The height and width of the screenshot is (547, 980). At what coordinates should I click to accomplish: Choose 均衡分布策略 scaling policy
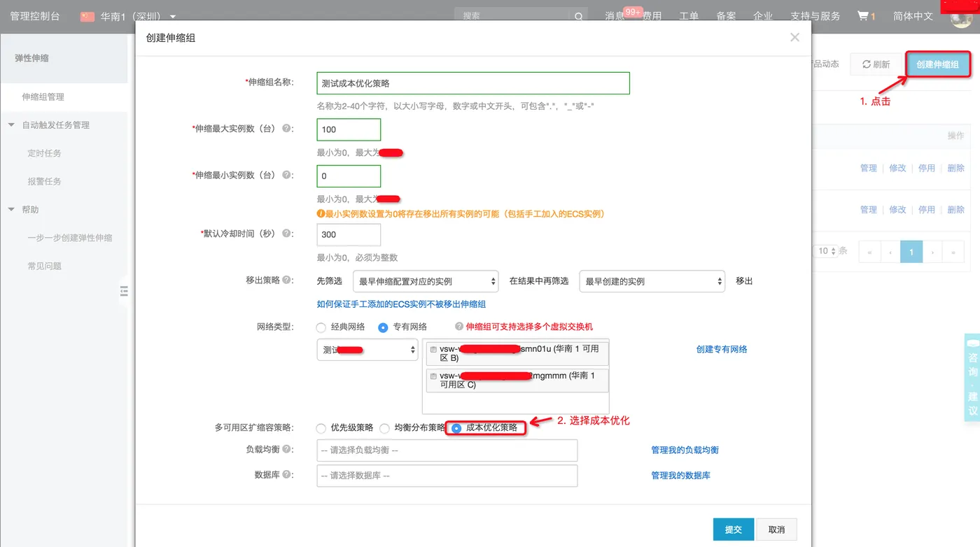(x=384, y=428)
